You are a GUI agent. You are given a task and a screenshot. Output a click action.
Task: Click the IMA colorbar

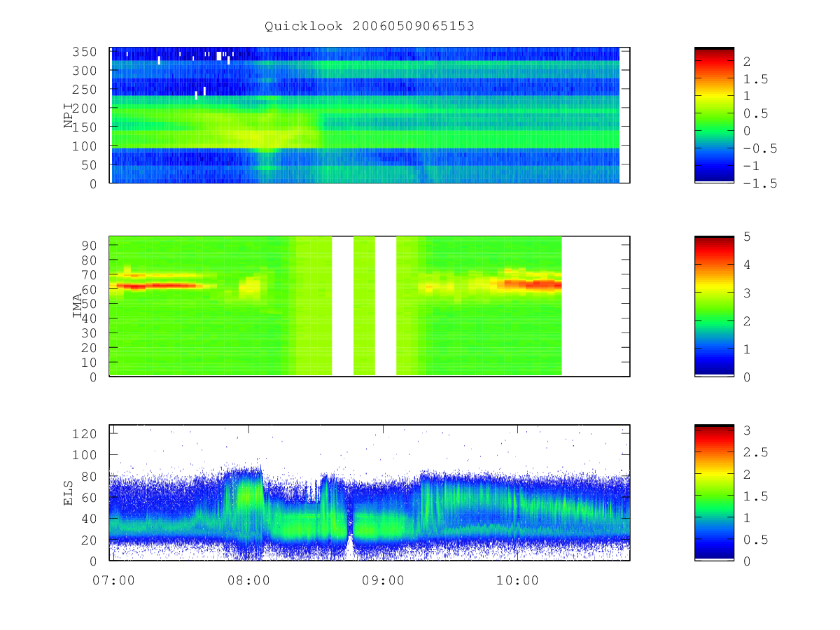(714, 307)
